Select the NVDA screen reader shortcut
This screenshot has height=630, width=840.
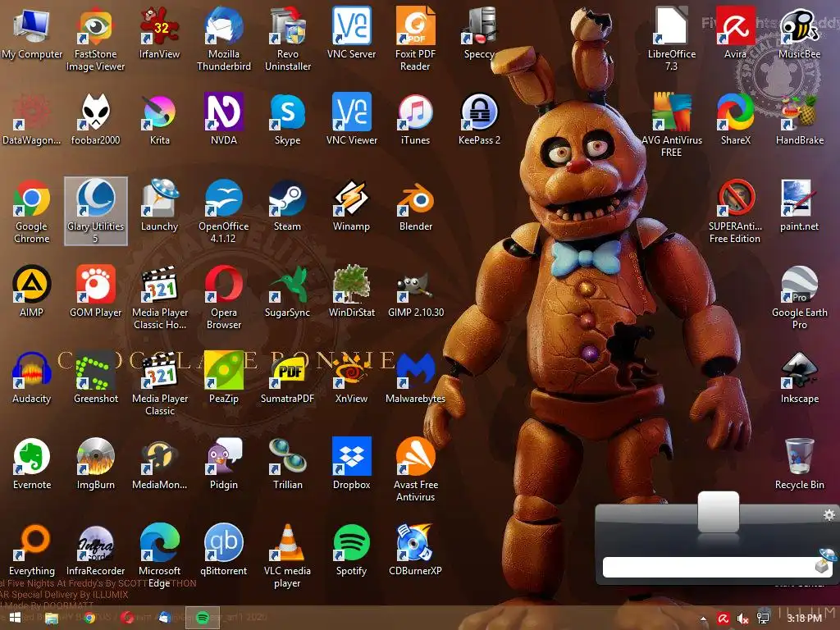click(223, 120)
